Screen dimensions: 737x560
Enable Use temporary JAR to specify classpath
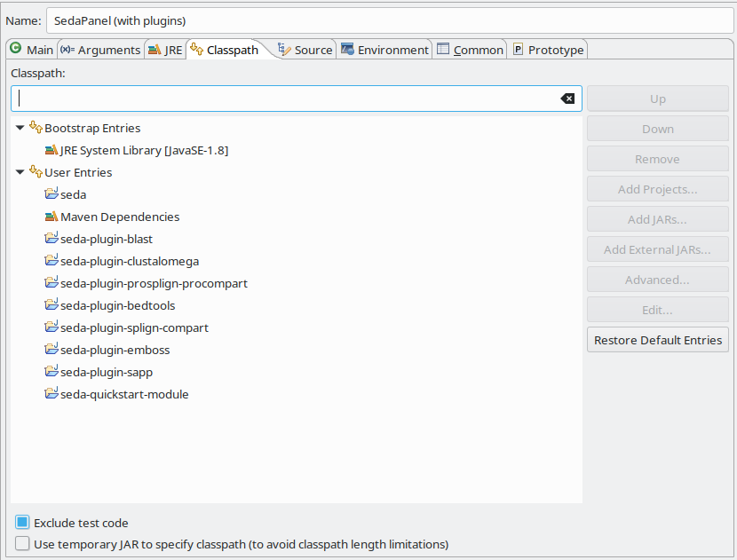click(22, 544)
